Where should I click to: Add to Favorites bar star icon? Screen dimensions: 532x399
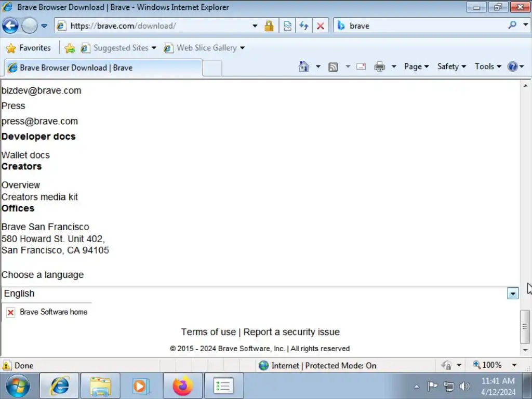click(x=70, y=48)
